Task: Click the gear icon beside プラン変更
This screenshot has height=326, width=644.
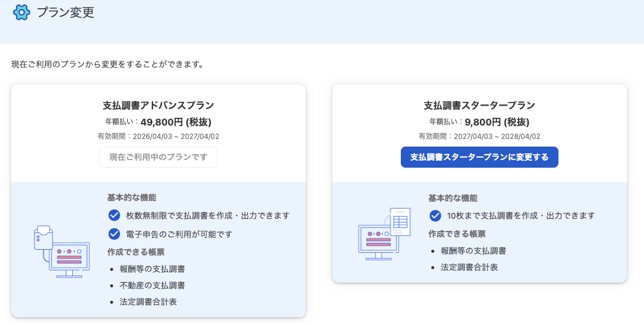Action: pos(21,12)
